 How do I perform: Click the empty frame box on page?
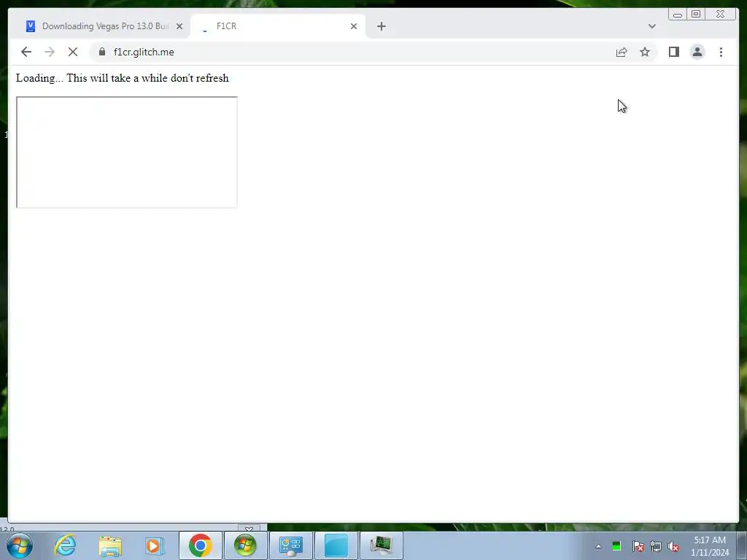pos(127,152)
